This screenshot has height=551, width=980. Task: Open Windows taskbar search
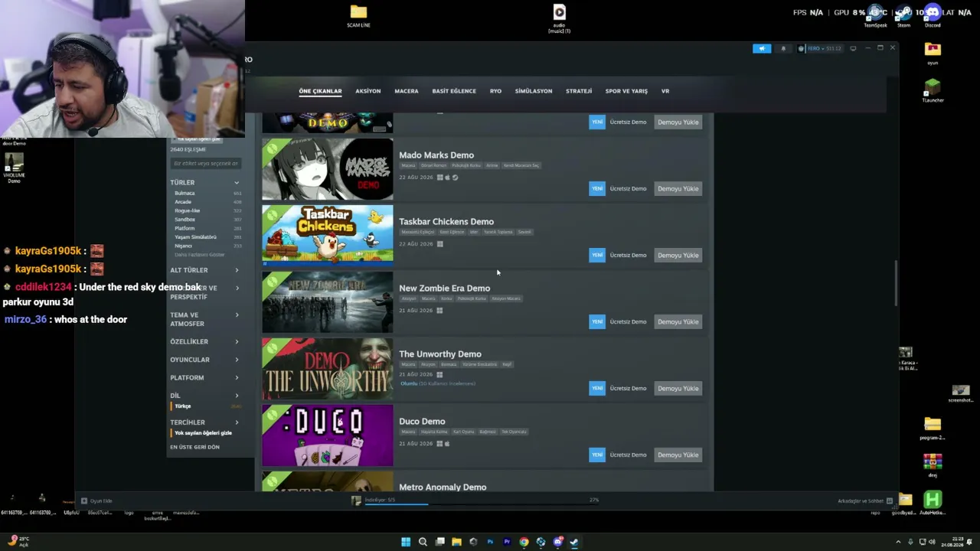(x=423, y=542)
